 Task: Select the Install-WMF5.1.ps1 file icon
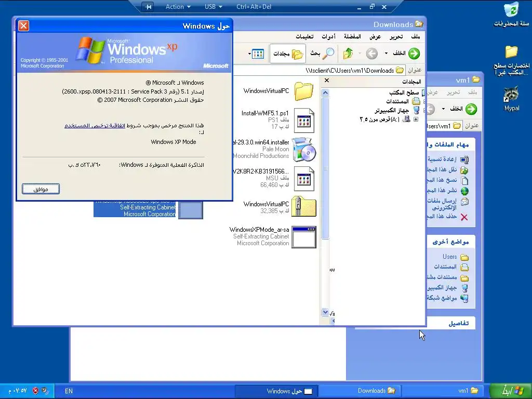[x=303, y=121]
